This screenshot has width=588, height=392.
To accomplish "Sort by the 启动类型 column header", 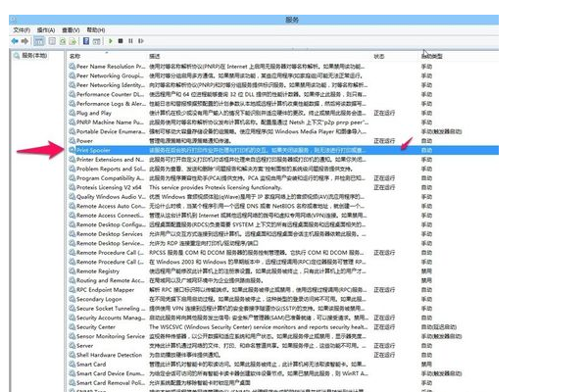I will [x=431, y=56].
